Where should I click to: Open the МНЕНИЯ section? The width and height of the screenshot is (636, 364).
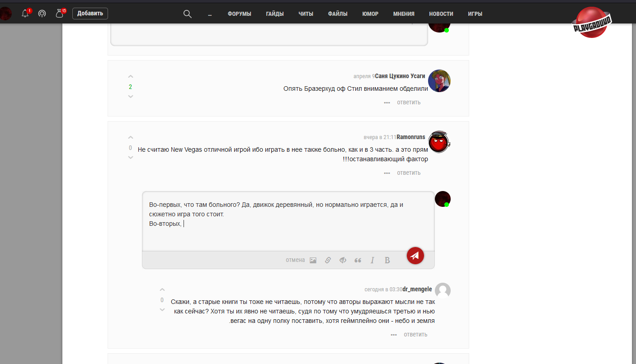tap(404, 14)
